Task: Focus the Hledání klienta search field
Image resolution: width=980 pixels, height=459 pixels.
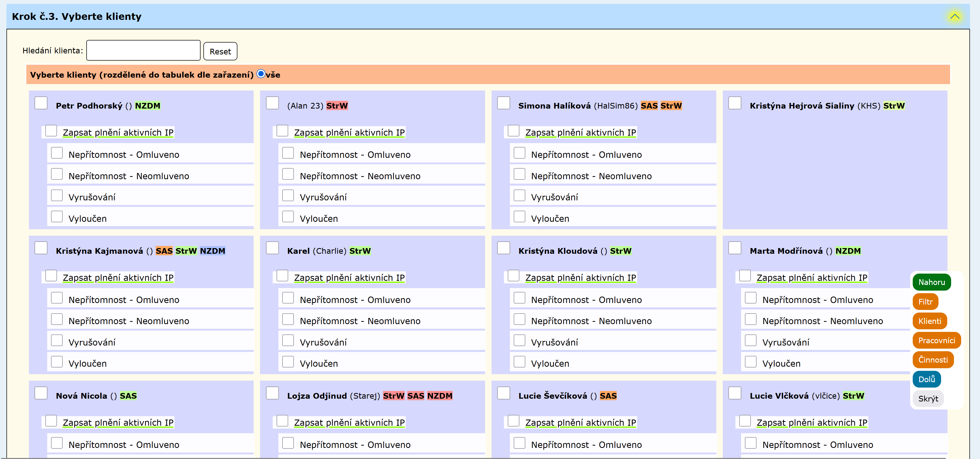Action: (143, 51)
